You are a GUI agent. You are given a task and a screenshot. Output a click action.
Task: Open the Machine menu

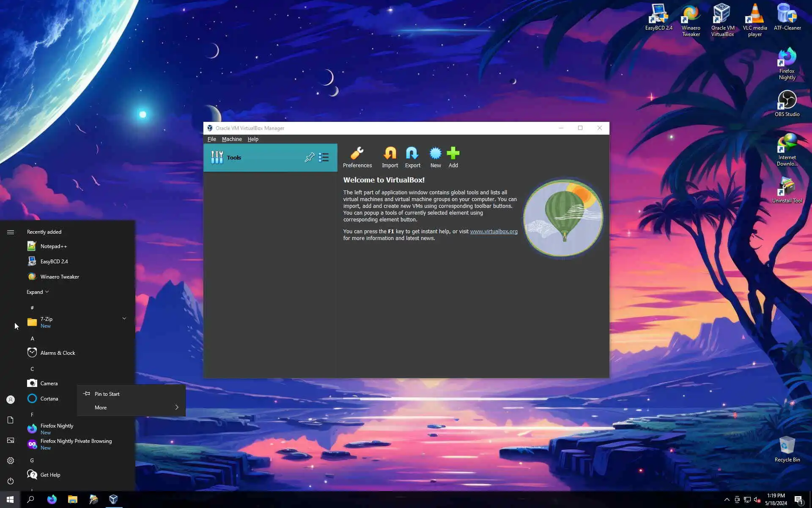pos(232,139)
